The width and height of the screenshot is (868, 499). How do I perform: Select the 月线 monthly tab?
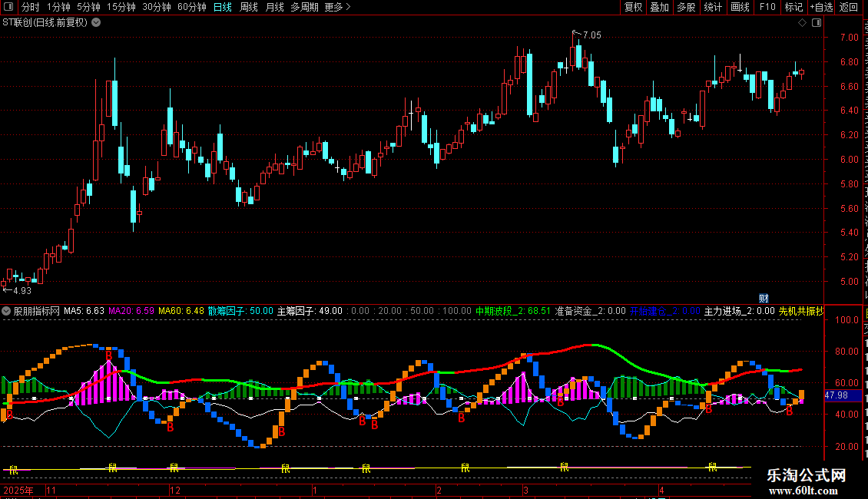[274, 7]
